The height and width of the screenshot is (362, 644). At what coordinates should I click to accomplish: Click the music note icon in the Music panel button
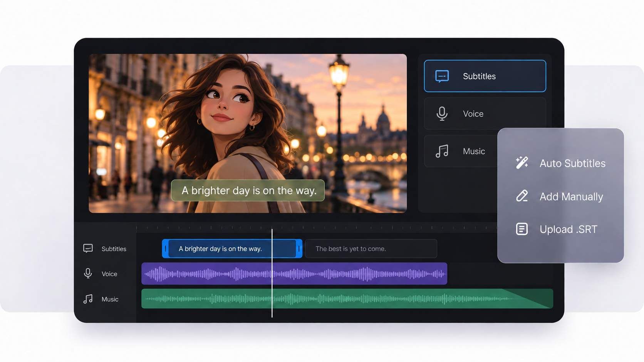[x=442, y=151]
